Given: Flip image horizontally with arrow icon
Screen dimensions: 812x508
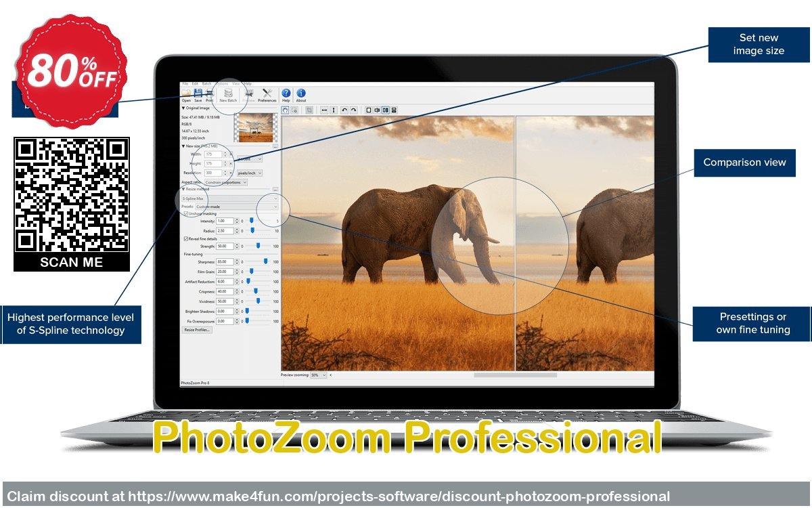Looking at the screenshot, I should click(x=324, y=110).
